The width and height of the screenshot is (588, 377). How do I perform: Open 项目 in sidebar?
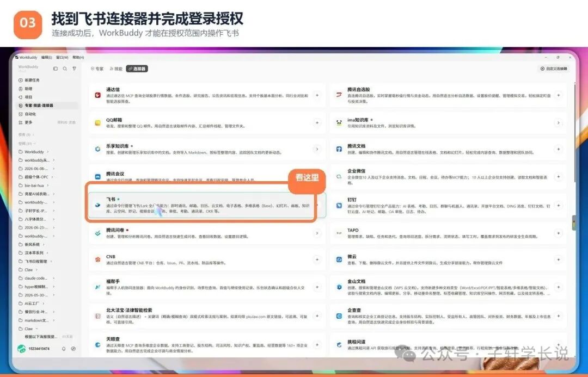pos(47,97)
